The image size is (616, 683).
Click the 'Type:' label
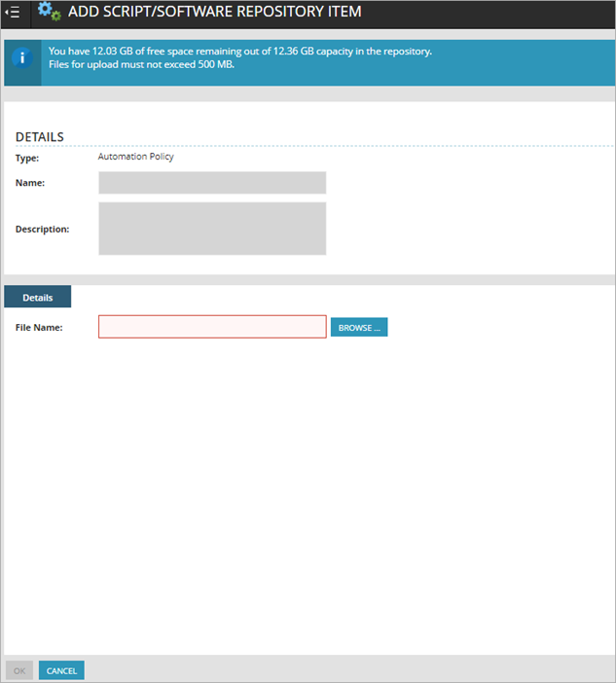[27, 159]
